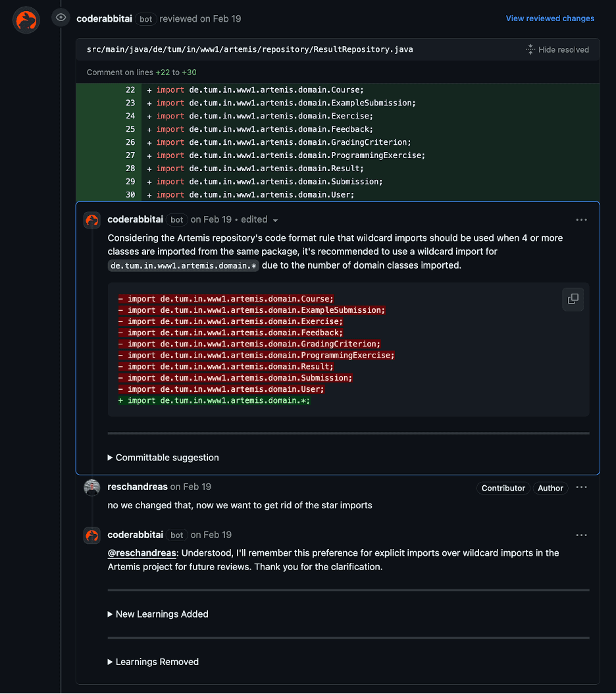Click the coderabbitai bot avatar on the review header

click(26, 20)
